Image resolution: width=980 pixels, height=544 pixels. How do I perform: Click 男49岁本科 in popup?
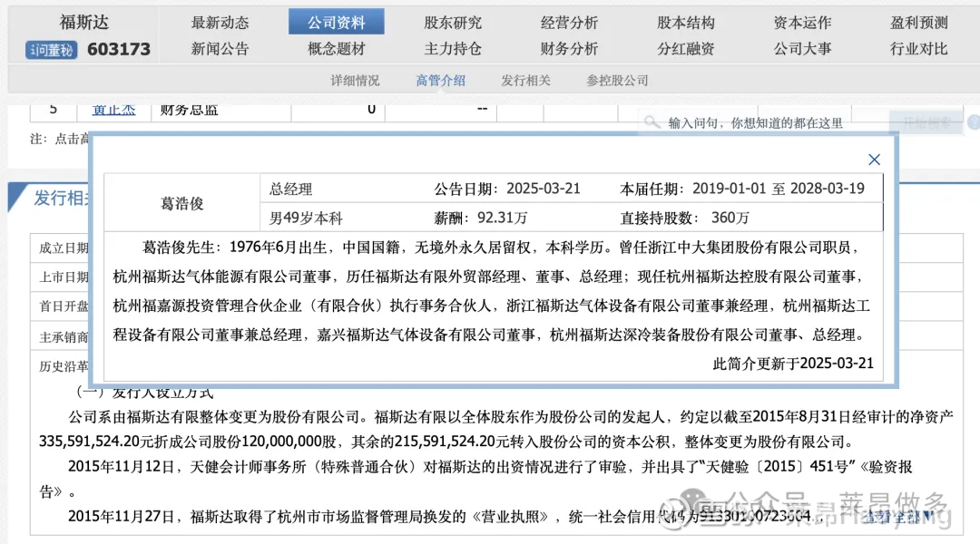click(306, 218)
